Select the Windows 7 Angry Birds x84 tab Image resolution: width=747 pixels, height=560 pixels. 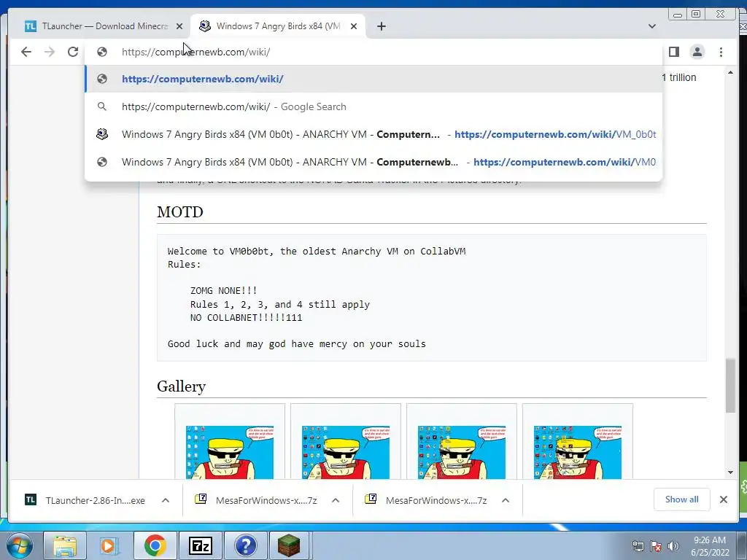point(278,26)
